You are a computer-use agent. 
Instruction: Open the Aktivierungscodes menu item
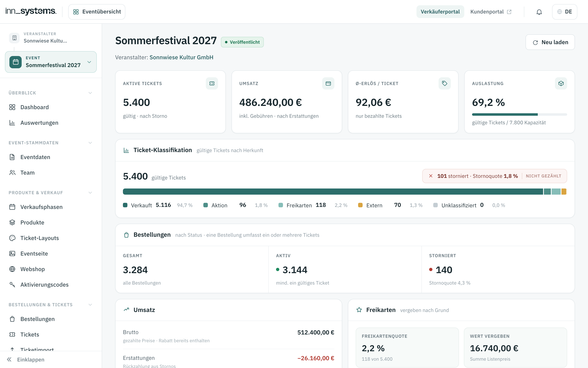tap(51, 285)
